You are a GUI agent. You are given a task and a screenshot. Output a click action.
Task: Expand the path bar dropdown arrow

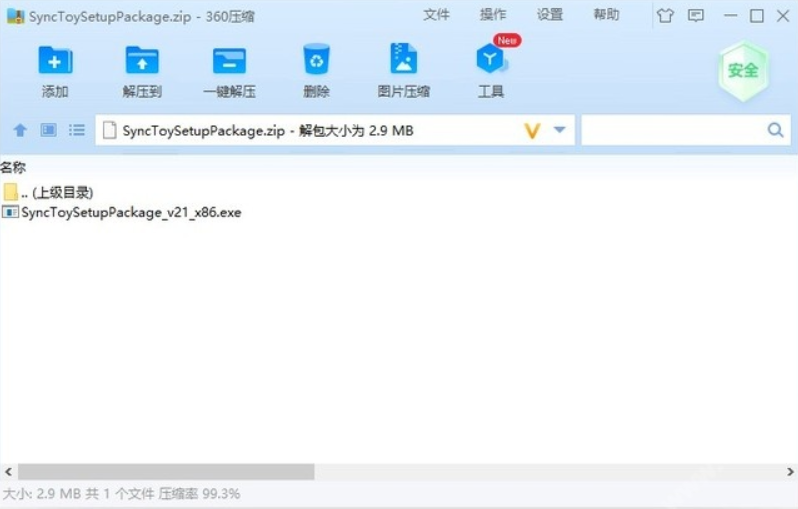[x=559, y=130]
